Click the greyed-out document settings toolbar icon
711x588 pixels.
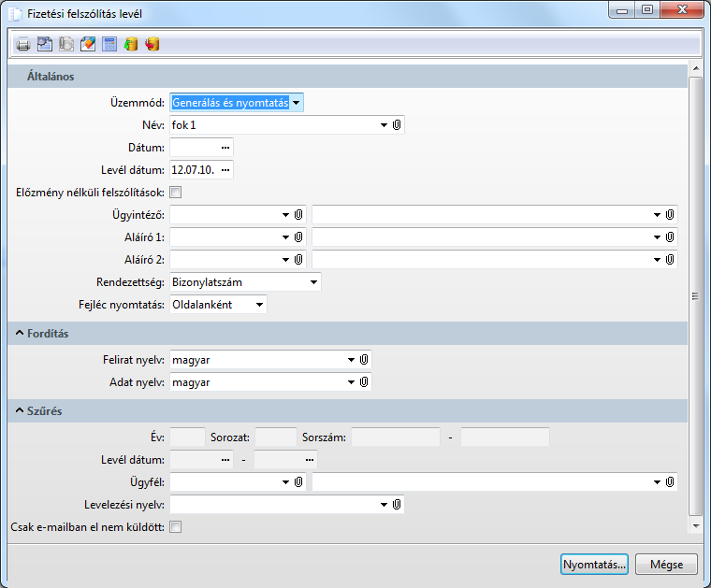(66, 44)
